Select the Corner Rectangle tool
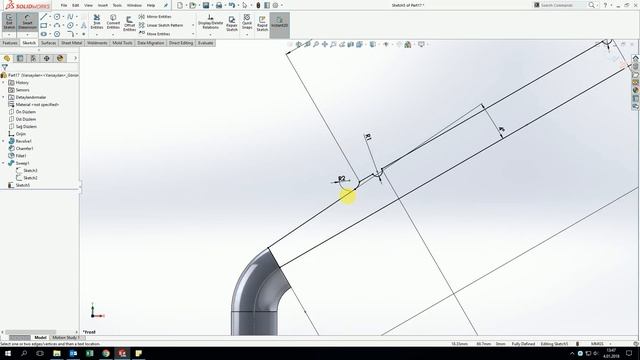This screenshot has width=640, height=360. tap(44, 25)
